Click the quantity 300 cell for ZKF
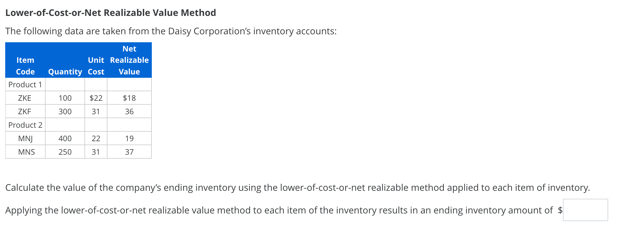Image resolution: width=644 pixels, height=241 pixels. point(65,111)
